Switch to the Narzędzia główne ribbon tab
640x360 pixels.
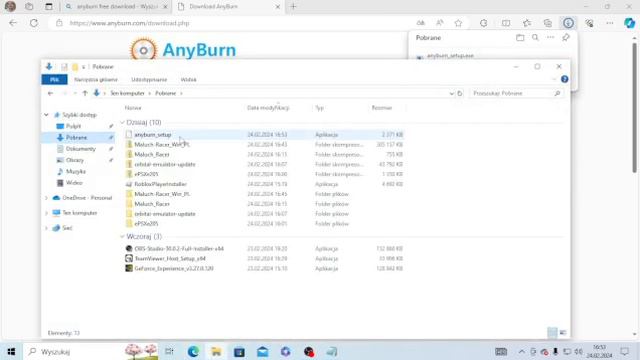point(96,80)
